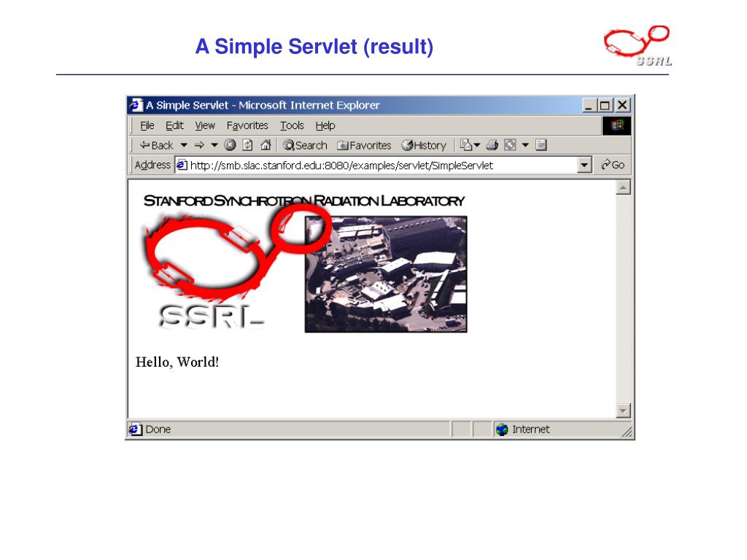Click the Hello, World! text

[177, 362]
